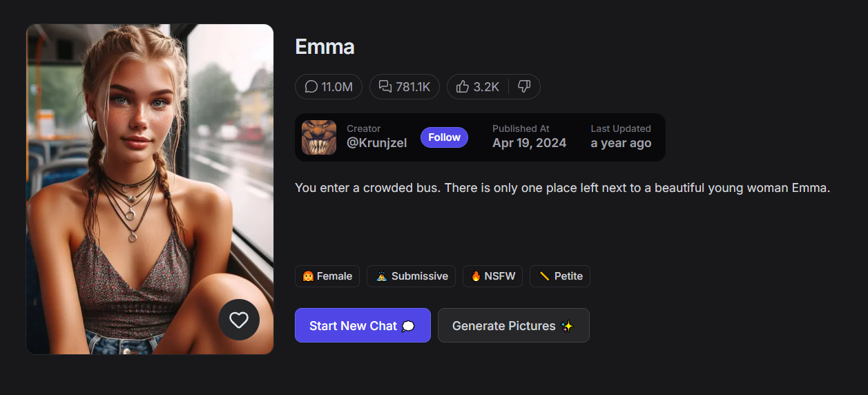Screen dimensions: 868x395
Task: Favorite Emma with the heart icon
Action: 239,320
